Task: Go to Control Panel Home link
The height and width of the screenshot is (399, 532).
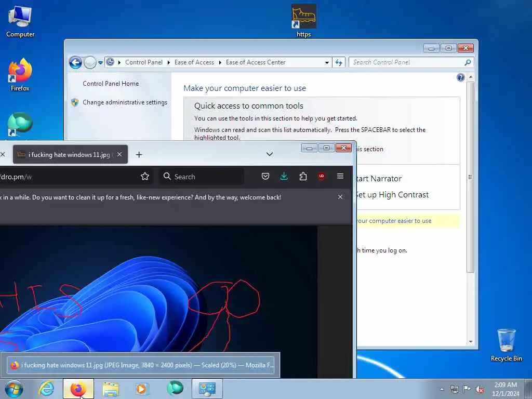Action: [x=111, y=84]
